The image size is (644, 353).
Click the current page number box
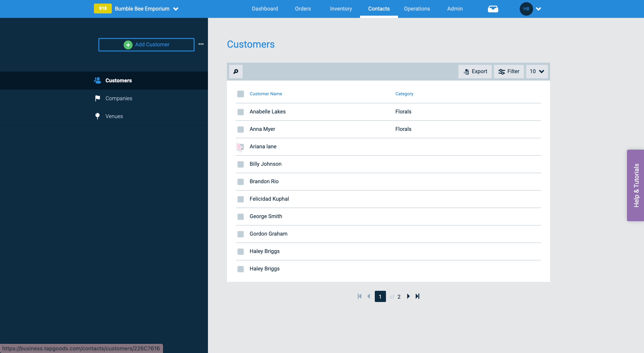coord(380,296)
